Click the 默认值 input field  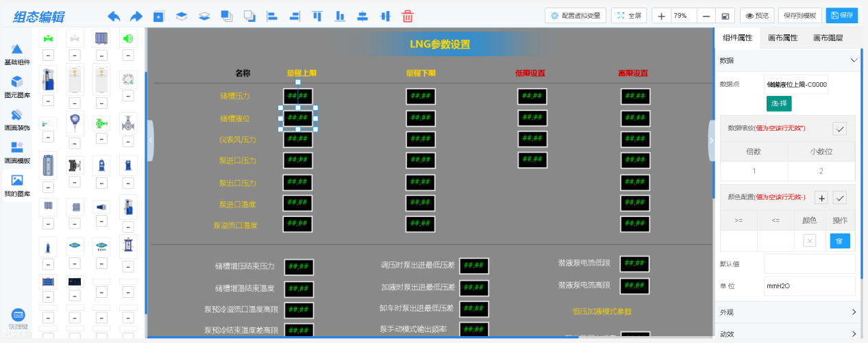point(809,264)
